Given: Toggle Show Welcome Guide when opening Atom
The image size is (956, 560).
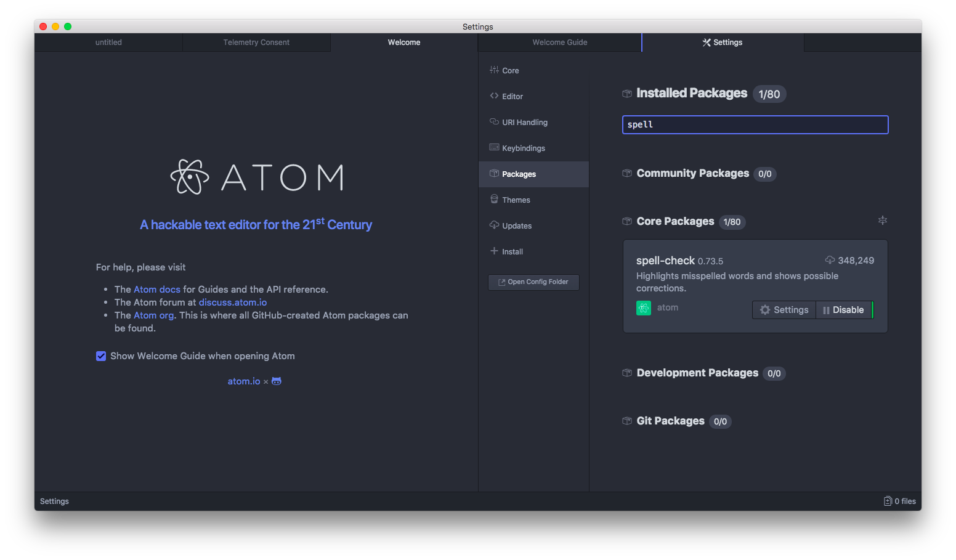Looking at the screenshot, I should [x=101, y=356].
